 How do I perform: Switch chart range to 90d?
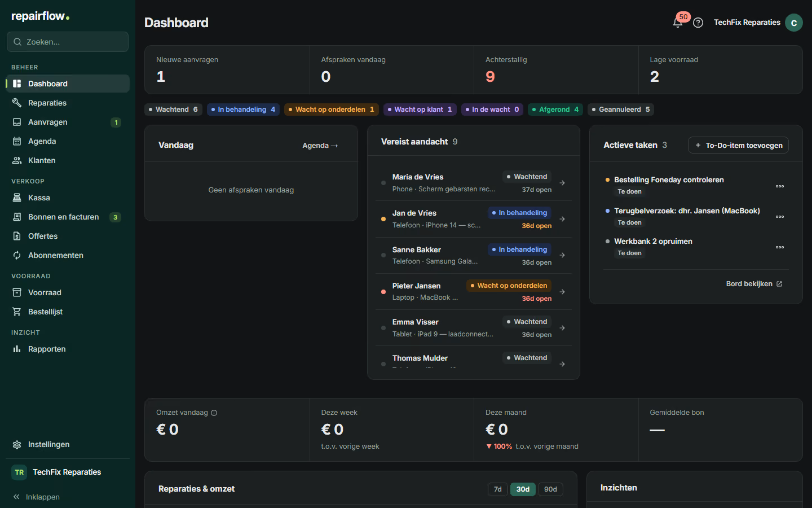(x=550, y=489)
